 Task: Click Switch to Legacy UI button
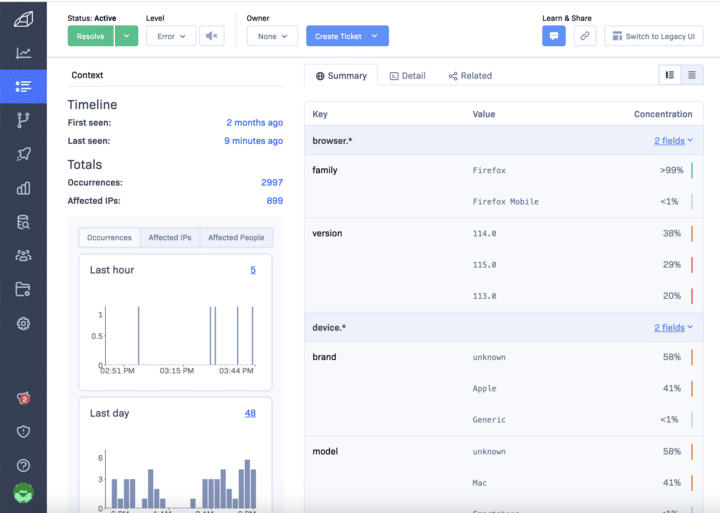click(654, 36)
